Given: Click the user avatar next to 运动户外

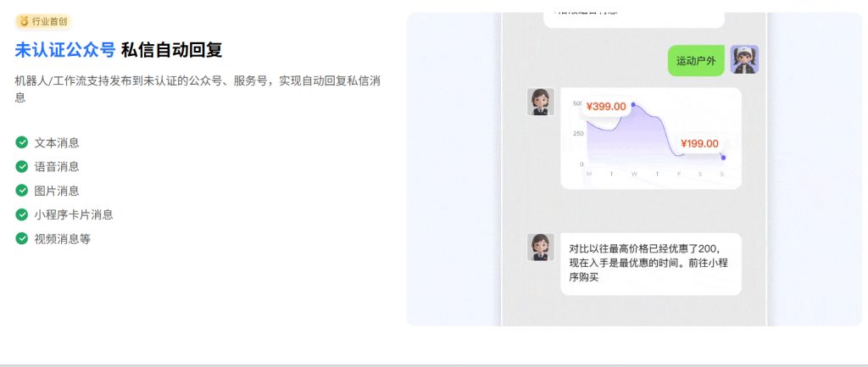Looking at the screenshot, I should pos(744,60).
